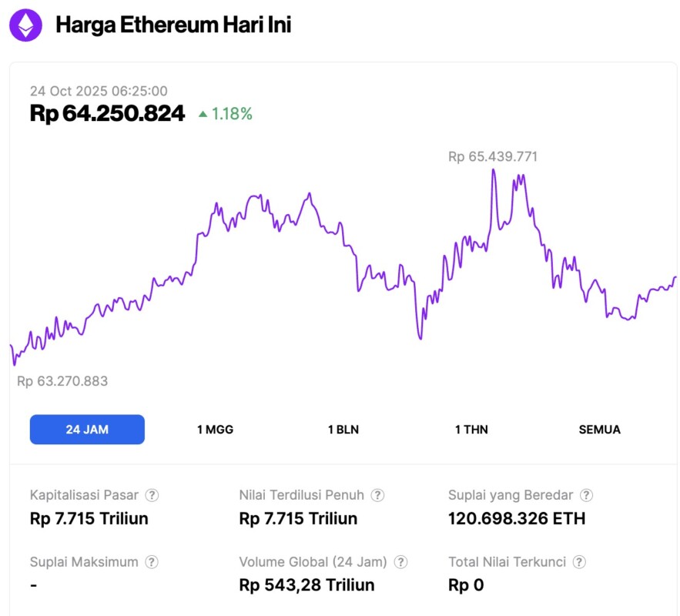
Task: Click help icon beside Kapitalisasi Pasar
Action: point(152,495)
